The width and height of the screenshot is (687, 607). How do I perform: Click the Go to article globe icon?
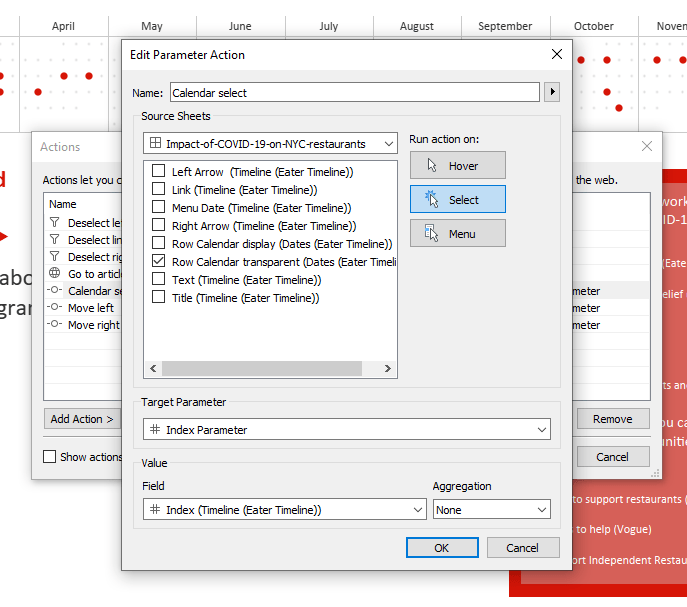pos(54,274)
